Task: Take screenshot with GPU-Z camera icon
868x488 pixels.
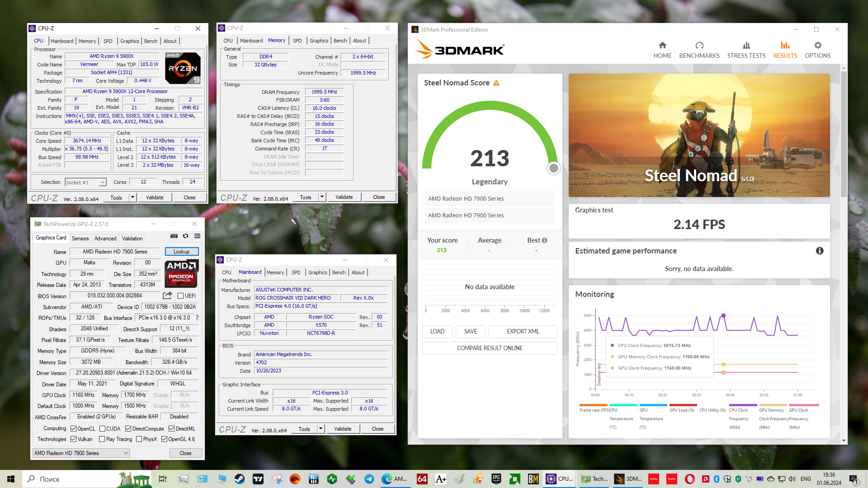Action: [174, 236]
